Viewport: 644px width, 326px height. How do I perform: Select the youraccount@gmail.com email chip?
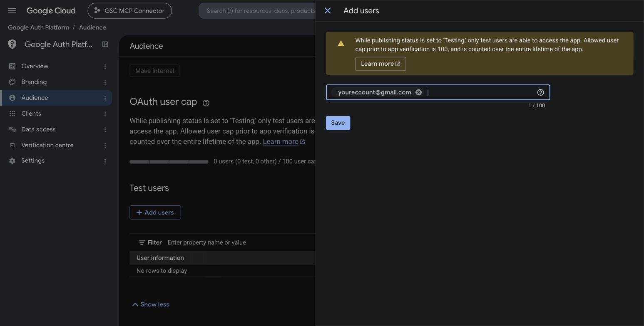click(374, 92)
